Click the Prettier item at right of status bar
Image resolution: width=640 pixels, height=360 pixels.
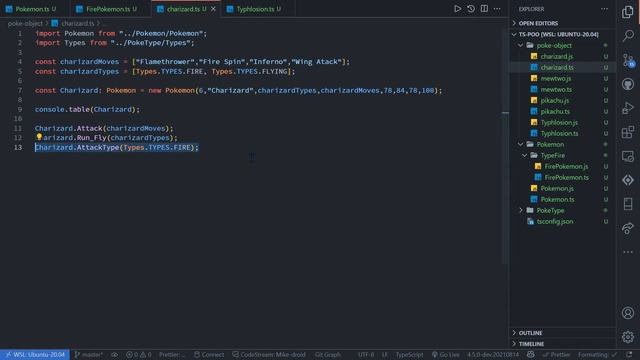[556, 355]
